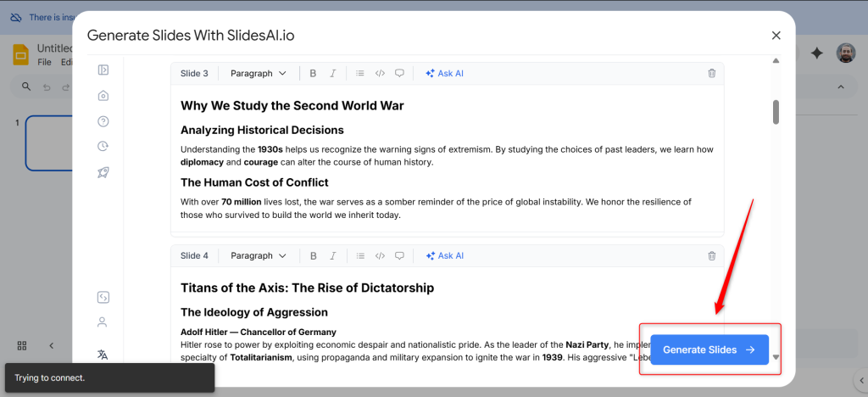Open Paragraph style dropdown for Slide 4
The image size is (868, 397).
click(259, 256)
